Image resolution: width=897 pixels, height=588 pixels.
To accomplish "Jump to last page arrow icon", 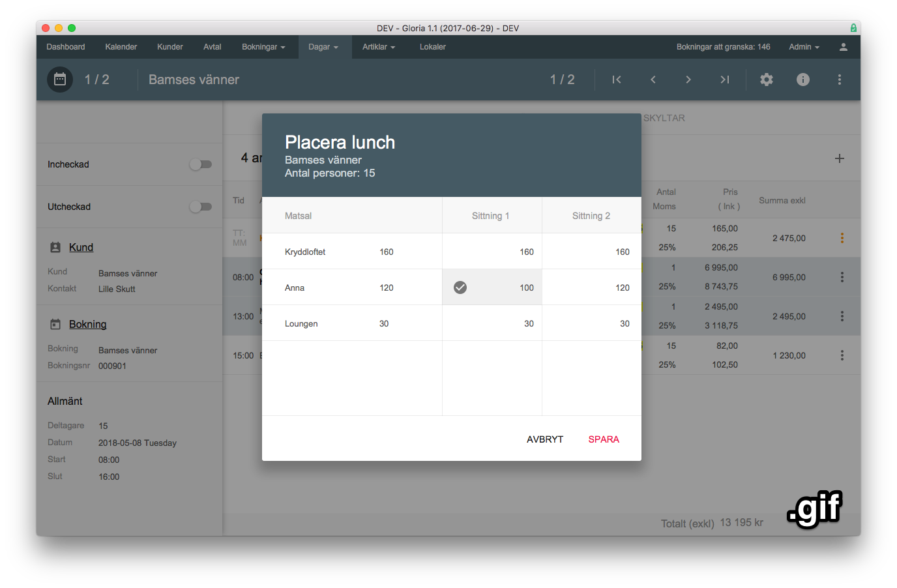I will point(724,80).
